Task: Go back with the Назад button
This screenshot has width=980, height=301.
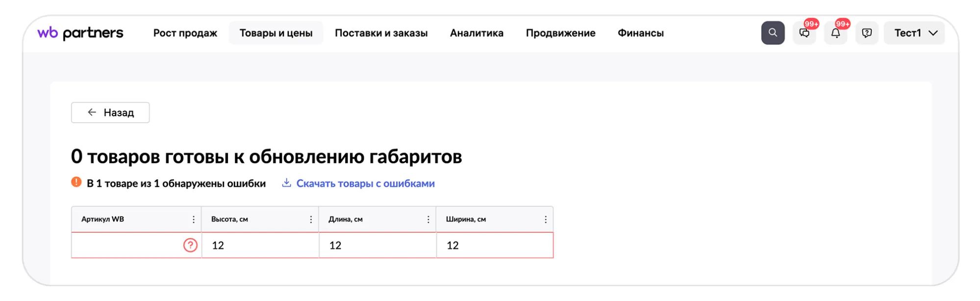Action: [110, 112]
